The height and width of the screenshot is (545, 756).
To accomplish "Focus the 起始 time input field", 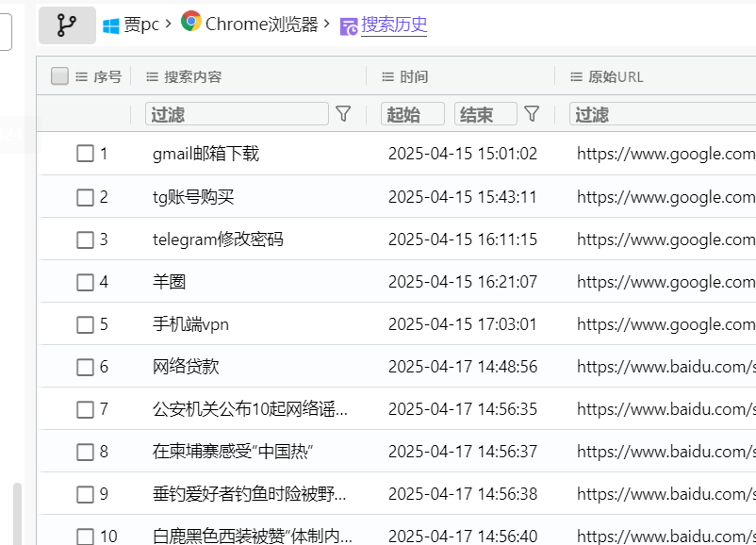I will coord(413,114).
